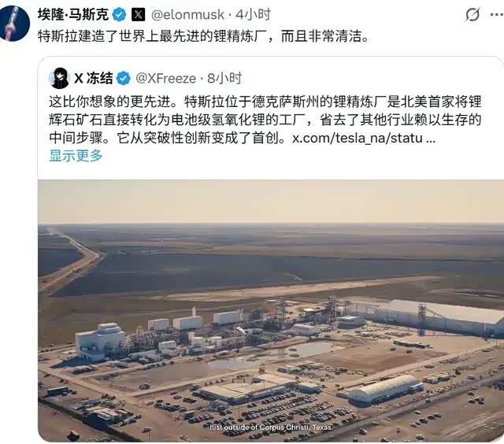Open the quoted post body text
Viewport: 504px width, 444px height.
click(x=265, y=120)
